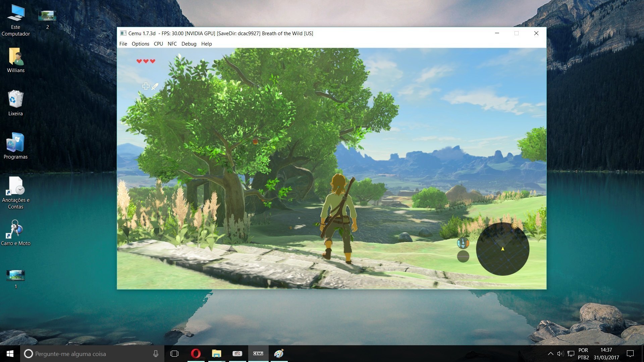Select the Anotações e Contas shortcut
The width and height of the screenshot is (644, 362).
point(15,193)
